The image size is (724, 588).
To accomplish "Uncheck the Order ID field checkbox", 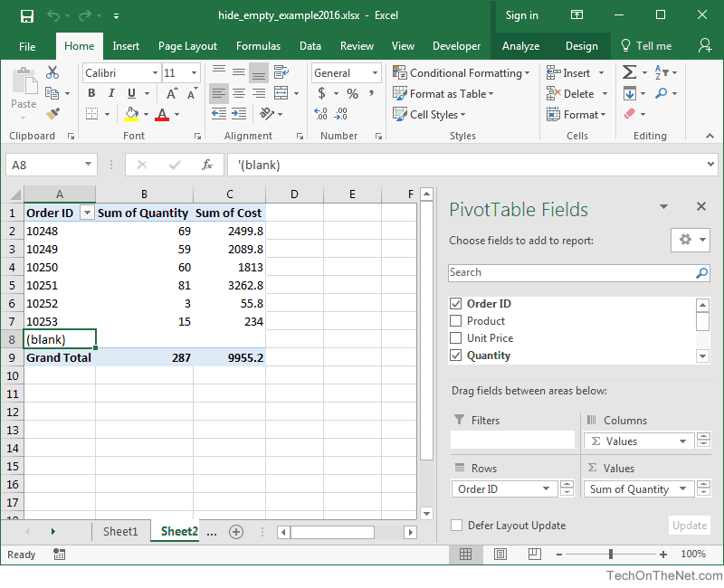I will 456,304.
